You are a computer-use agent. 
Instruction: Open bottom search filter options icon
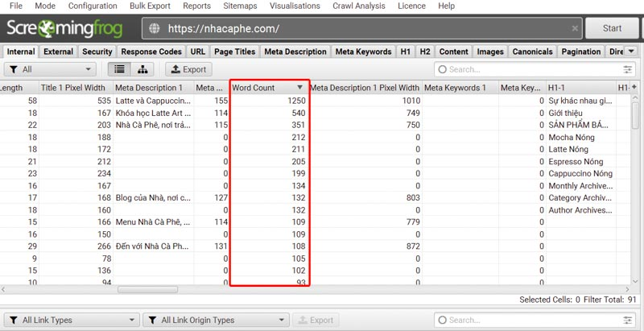point(627,320)
